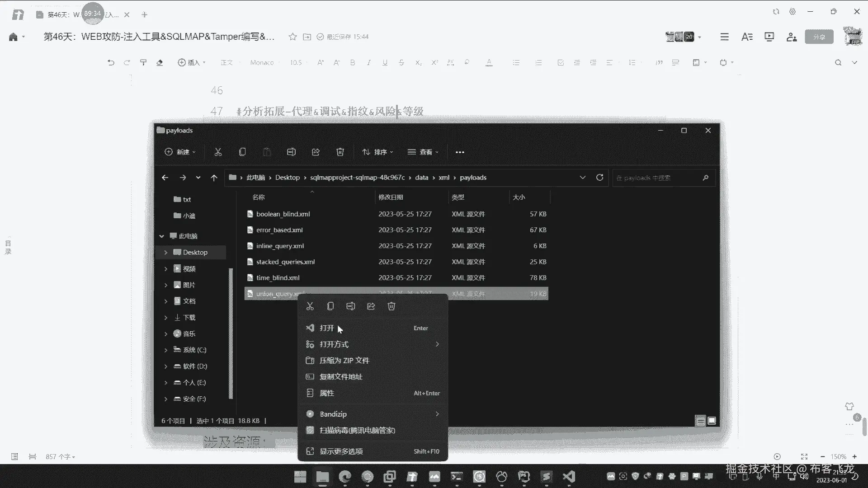868x488 pixels.
Task: Open the 查看 view dropdown
Action: 423,152
